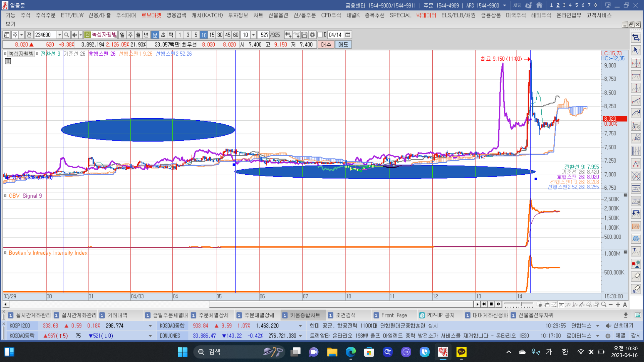This screenshot has height=362, width=644.
Task: Select the crosshair tool in right sidebar
Action: 636,63
